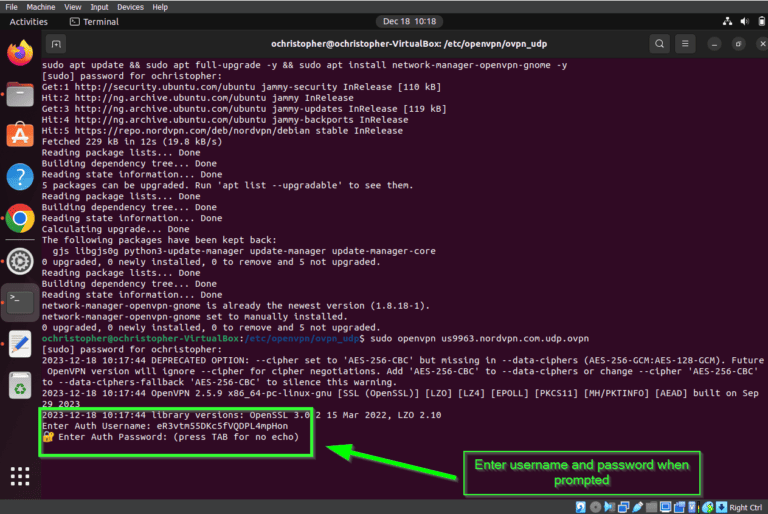The height and width of the screenshot is (514, 768).
Task: Click the Activities button
Action: tap(28, 22)
